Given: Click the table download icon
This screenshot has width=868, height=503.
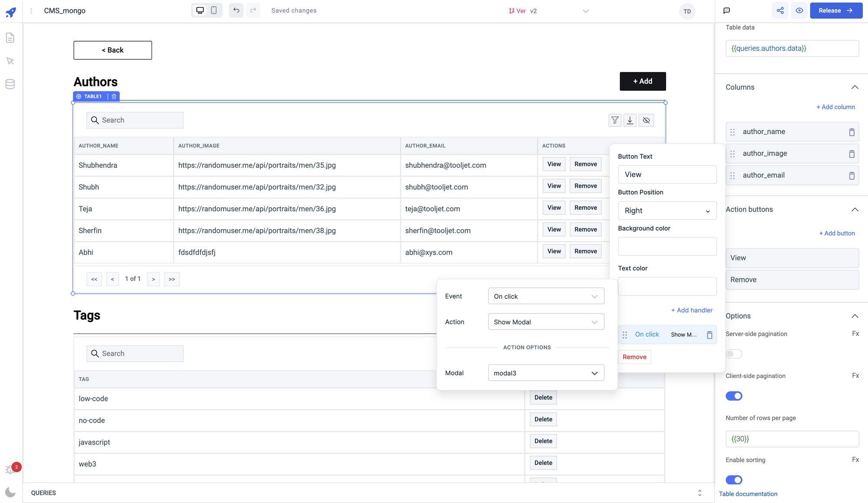Looking at the screenshot, I should [x=630, y=120].
